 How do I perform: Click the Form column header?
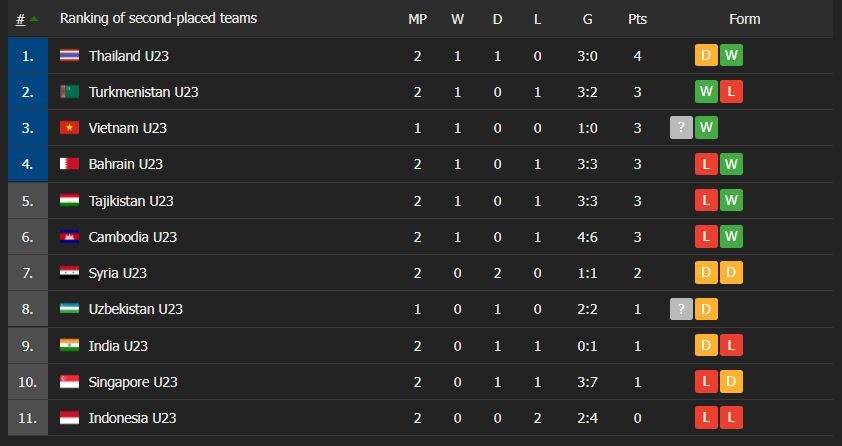pos(744,19)
